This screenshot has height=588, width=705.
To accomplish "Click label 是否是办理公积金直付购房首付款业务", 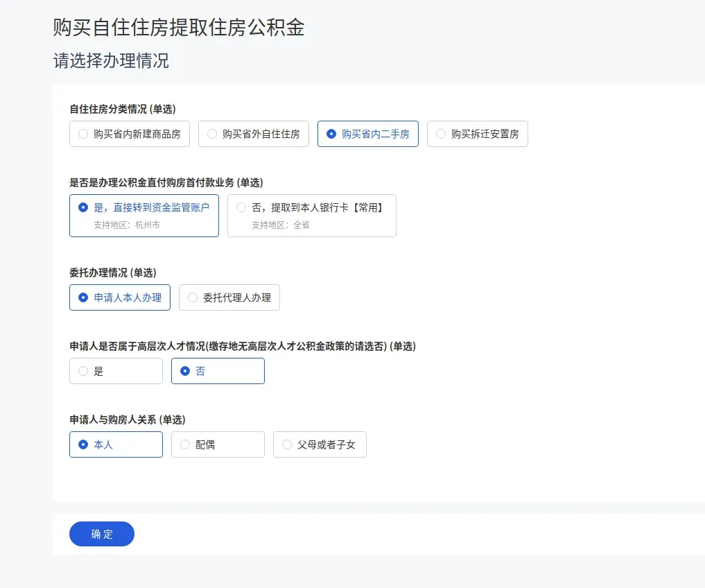I will coord(152,182).
